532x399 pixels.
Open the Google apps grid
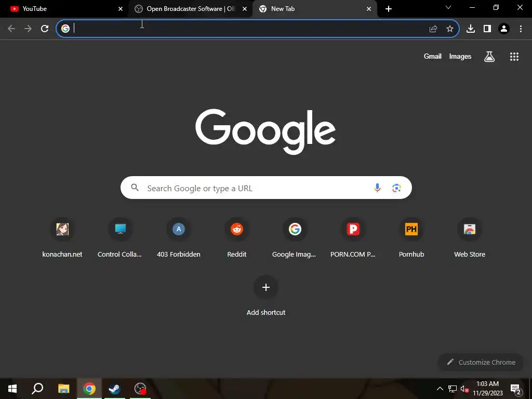pos(514,57)
